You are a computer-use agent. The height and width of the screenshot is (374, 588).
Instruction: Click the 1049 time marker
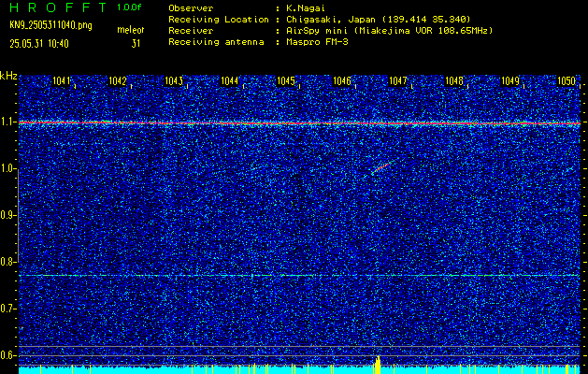click(x=510, y=81)
